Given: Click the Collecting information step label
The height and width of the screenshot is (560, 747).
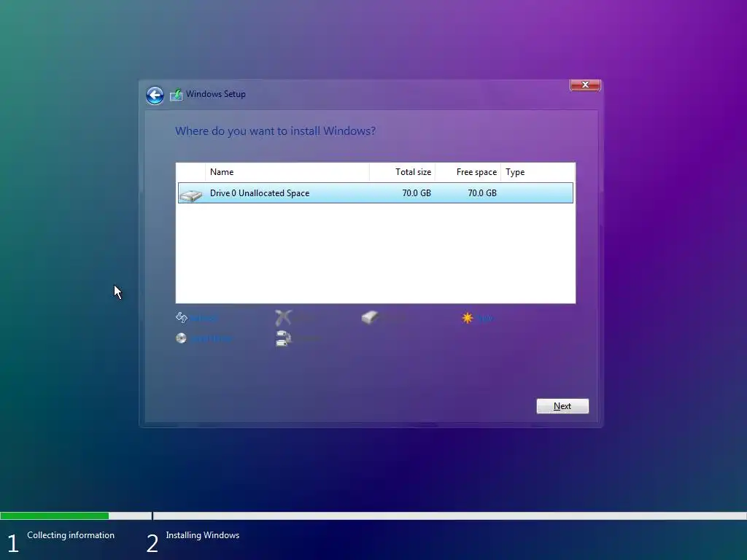Looking at the screenshot, I should (x=71, y=535).
